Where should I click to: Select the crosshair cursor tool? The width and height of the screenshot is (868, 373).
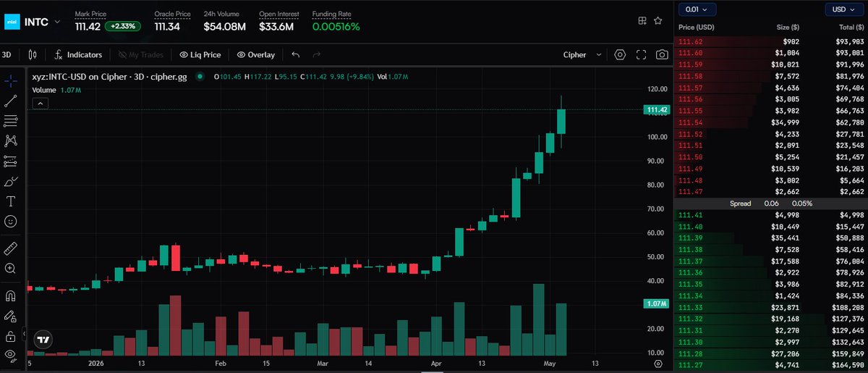10,80
